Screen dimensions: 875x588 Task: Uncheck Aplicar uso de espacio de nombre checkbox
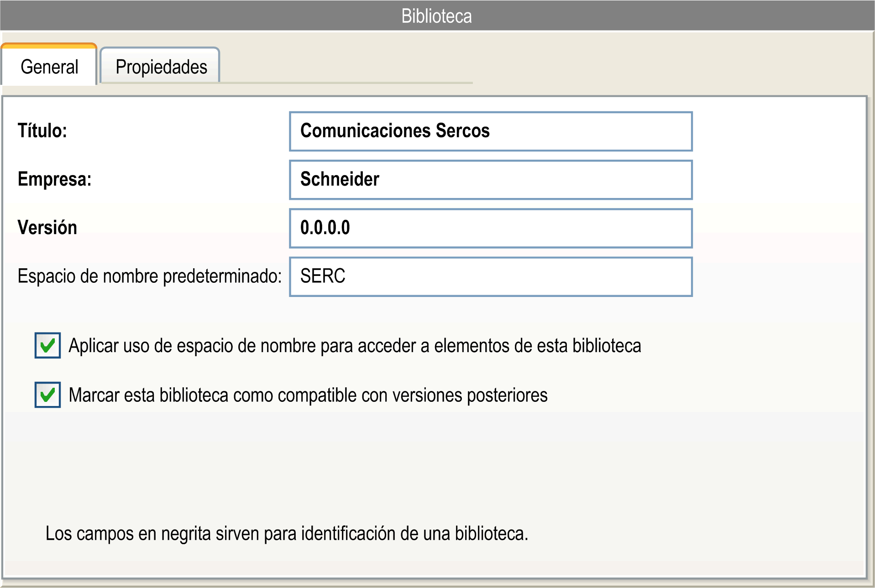[47, 345]
